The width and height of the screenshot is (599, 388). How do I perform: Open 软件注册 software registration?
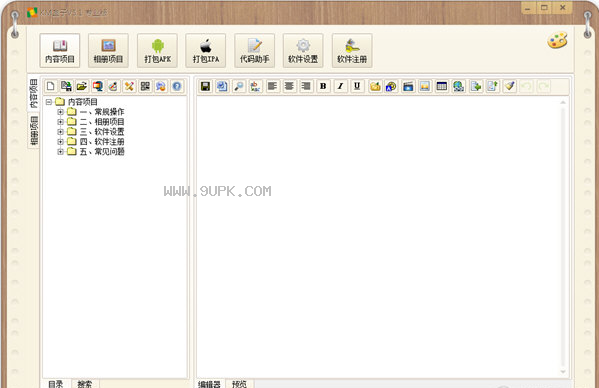coord(352,50)
